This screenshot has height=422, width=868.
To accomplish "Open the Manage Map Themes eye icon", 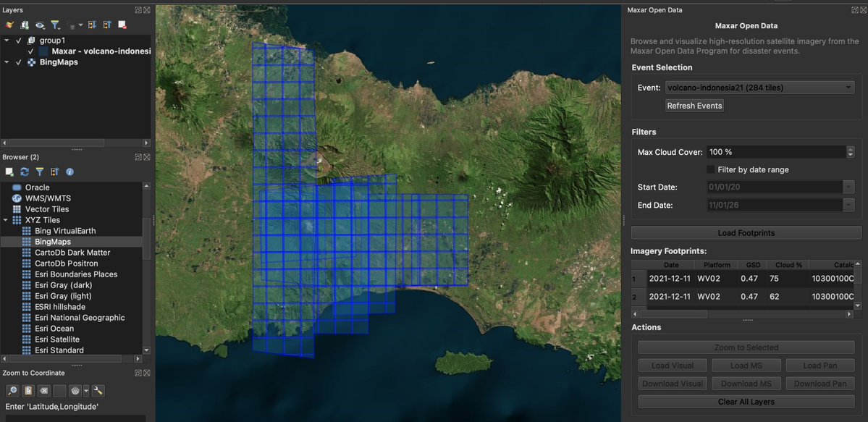I will [x=40, y=25].
